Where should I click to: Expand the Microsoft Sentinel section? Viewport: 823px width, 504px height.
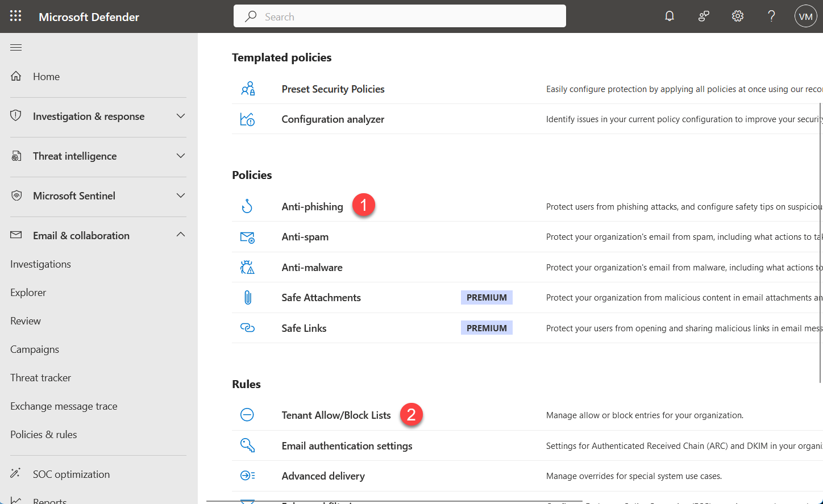click(180, 194)
